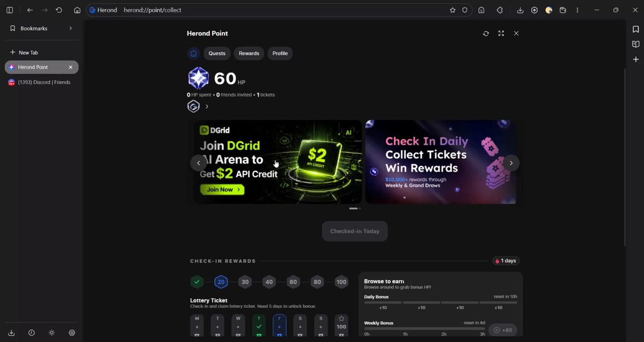Open history clock icon in bottom sidebar
644x342 pixels.
(32, 332)
